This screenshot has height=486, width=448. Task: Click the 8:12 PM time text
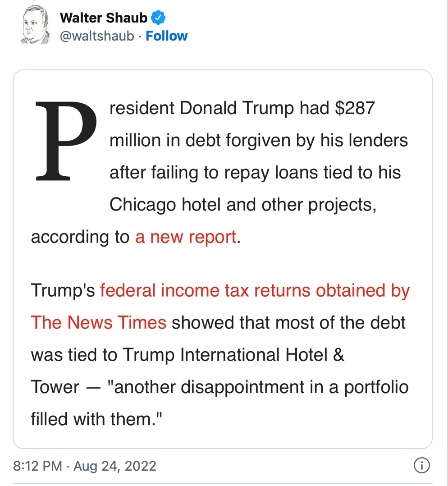(x=37, y=466)
